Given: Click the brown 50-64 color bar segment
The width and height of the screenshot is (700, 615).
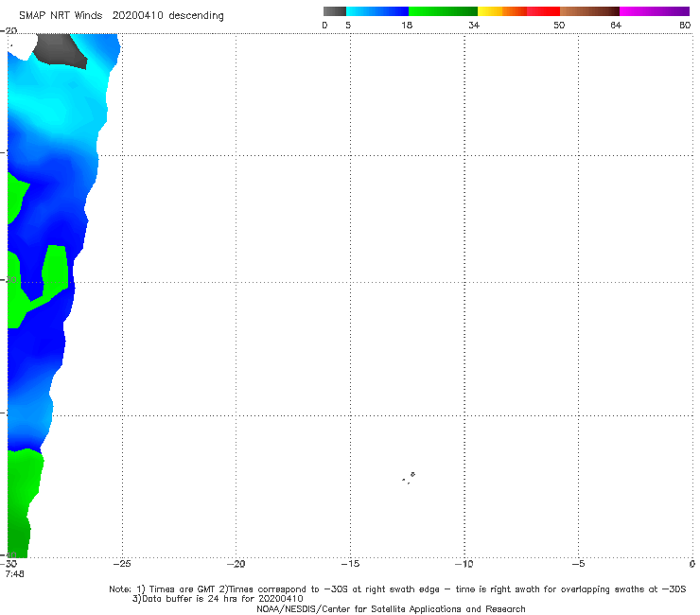Looking at the screenshot, I should (589, 11).
